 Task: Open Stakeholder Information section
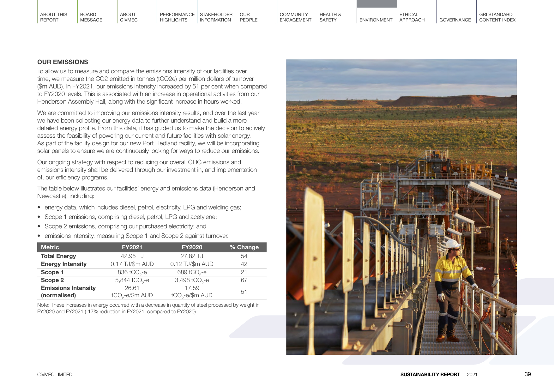216,17
